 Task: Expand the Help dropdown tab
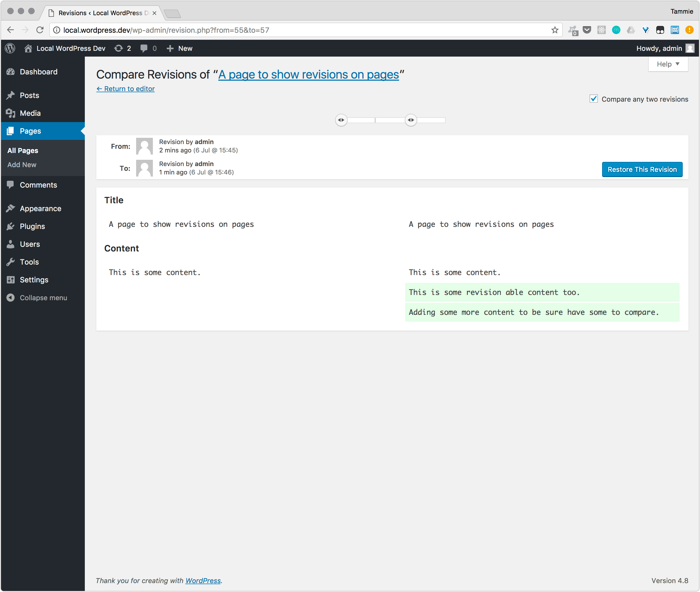(x=668, y=64)
